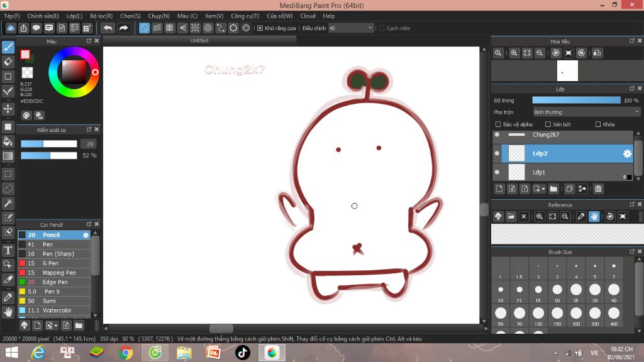Select the Edge Pen brush
Image resolution: width=644 pixels, height=362 pixels.
(54, 282)
